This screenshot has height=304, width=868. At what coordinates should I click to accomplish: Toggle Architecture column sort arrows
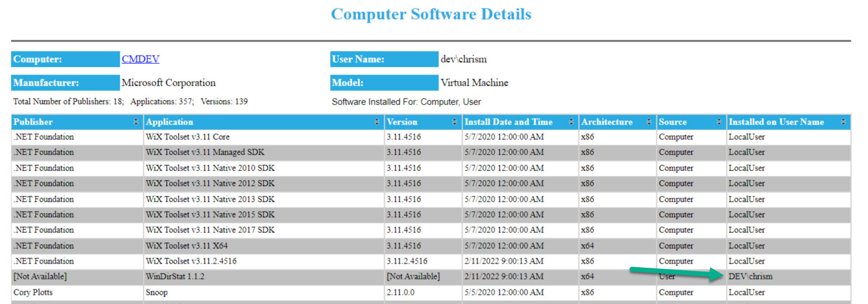point(648,122)
